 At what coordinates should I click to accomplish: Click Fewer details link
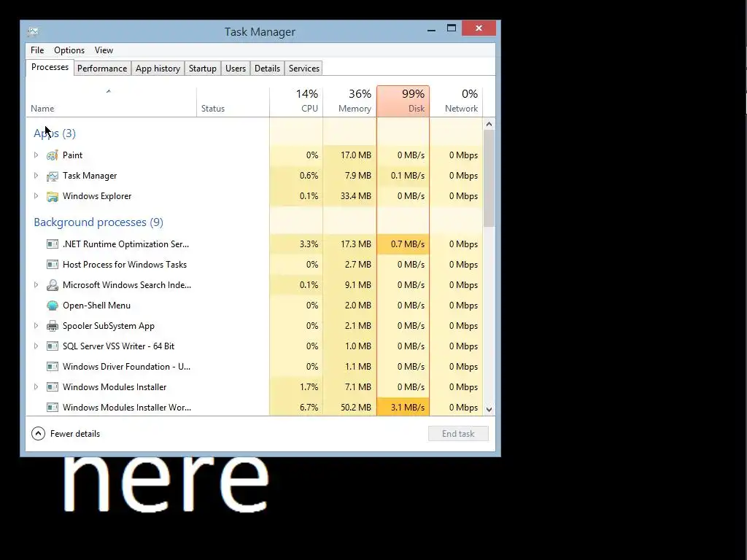(75, 434)
